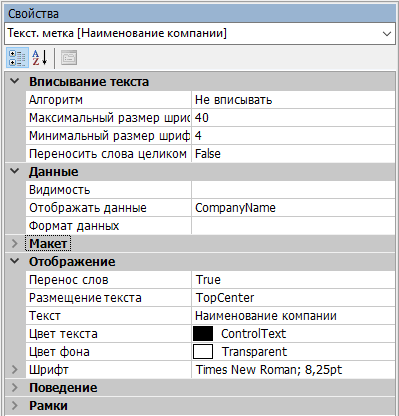Click the Рамки category header label
This screenshot has width=399, height=416.
click(x=48, y=406)
